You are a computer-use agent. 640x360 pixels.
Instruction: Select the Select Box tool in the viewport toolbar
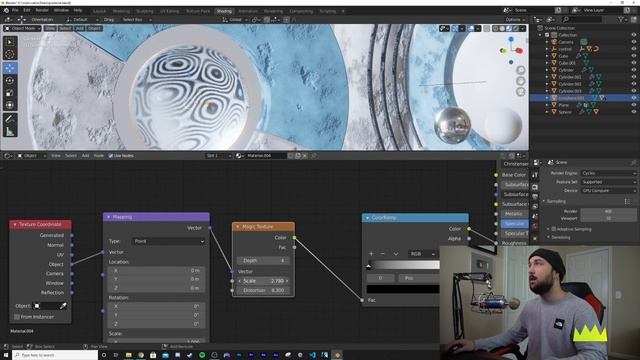pos(10,42)
